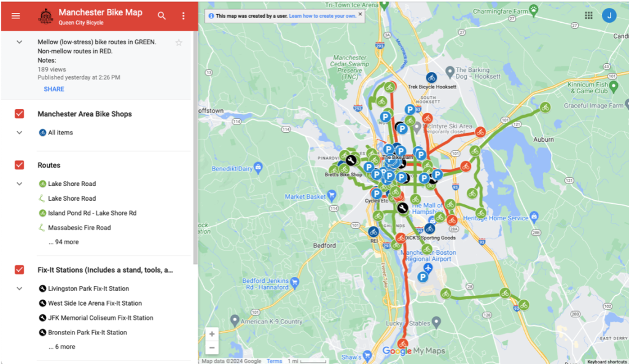Click the SHARE button
This screenshot has width=629, height=364.
click(54, 89)
